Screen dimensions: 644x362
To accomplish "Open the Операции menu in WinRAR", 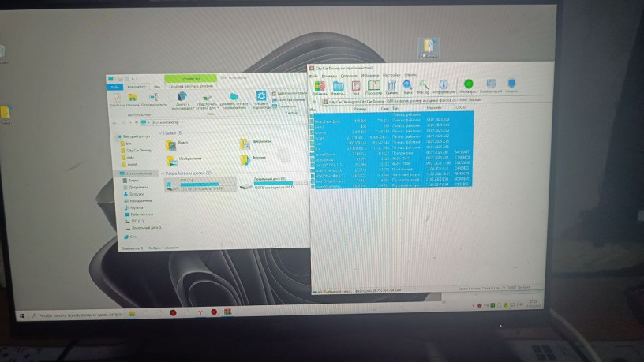I will click(349, 76).
